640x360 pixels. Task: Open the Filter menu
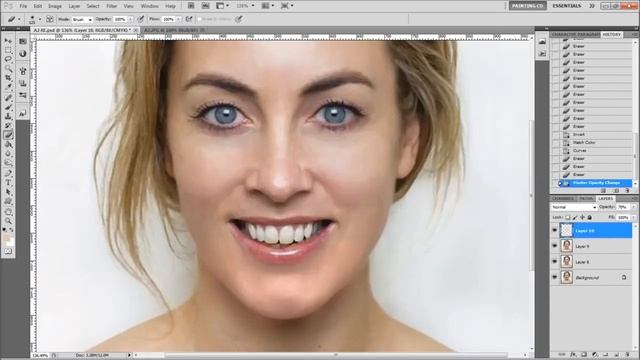111,6
